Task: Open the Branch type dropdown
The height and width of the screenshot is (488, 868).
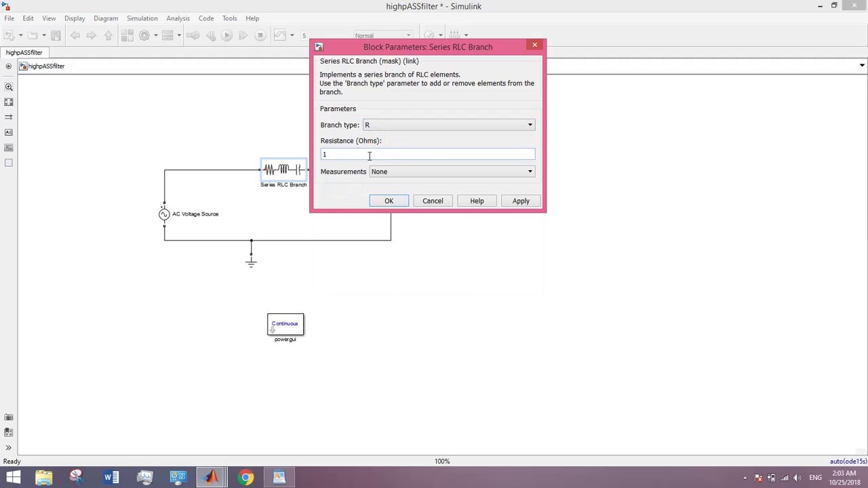Action: coord(449,125)
